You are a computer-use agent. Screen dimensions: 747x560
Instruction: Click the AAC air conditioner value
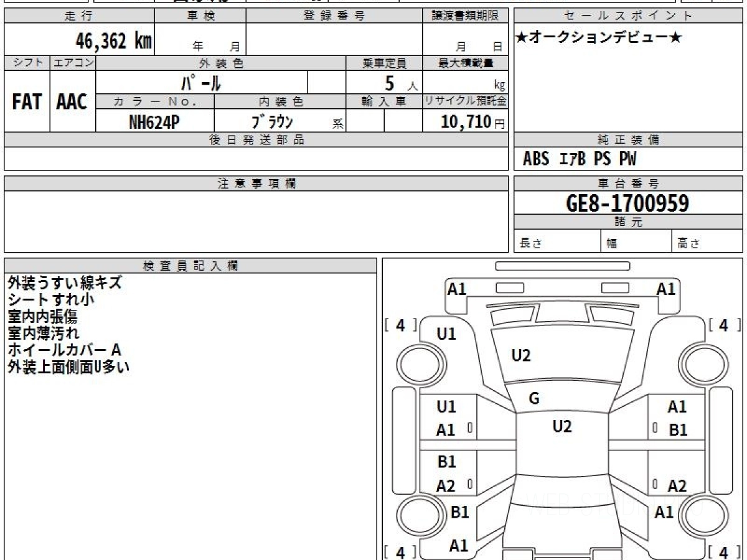[72, 102]
